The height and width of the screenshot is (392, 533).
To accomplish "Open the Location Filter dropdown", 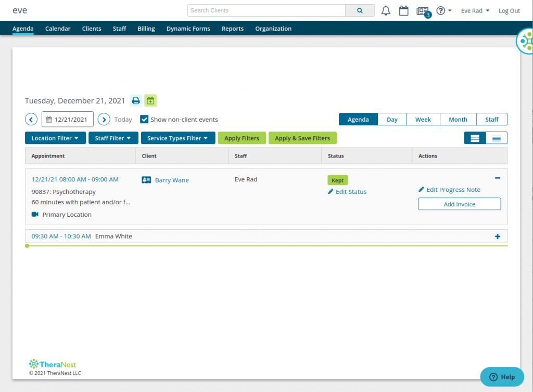I will pyautogui.click(x=55, y=138).
